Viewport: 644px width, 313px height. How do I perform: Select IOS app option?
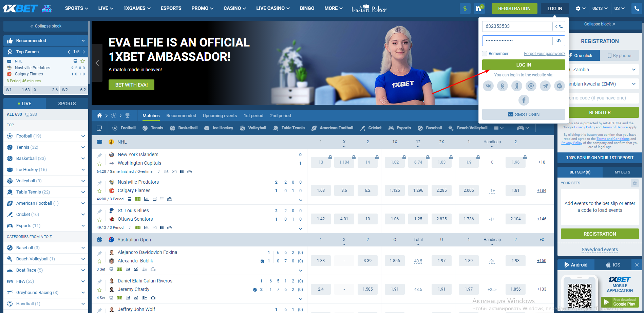click(613, 265)
